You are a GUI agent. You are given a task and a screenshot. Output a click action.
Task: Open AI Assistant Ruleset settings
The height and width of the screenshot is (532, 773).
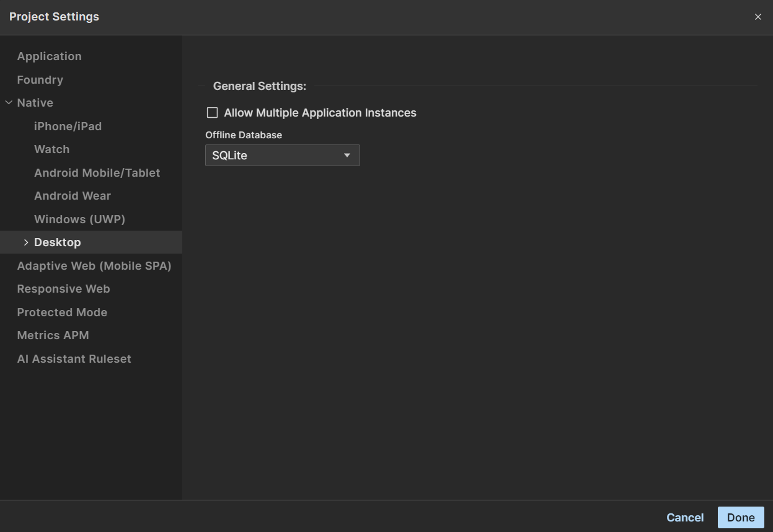74,359
